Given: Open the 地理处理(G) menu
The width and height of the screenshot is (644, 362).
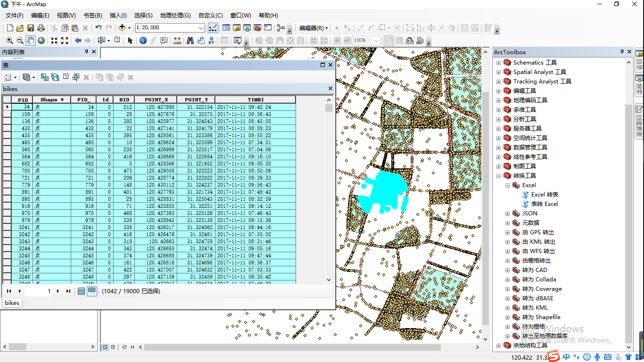Looking at the screenshot, I should 175,16.
